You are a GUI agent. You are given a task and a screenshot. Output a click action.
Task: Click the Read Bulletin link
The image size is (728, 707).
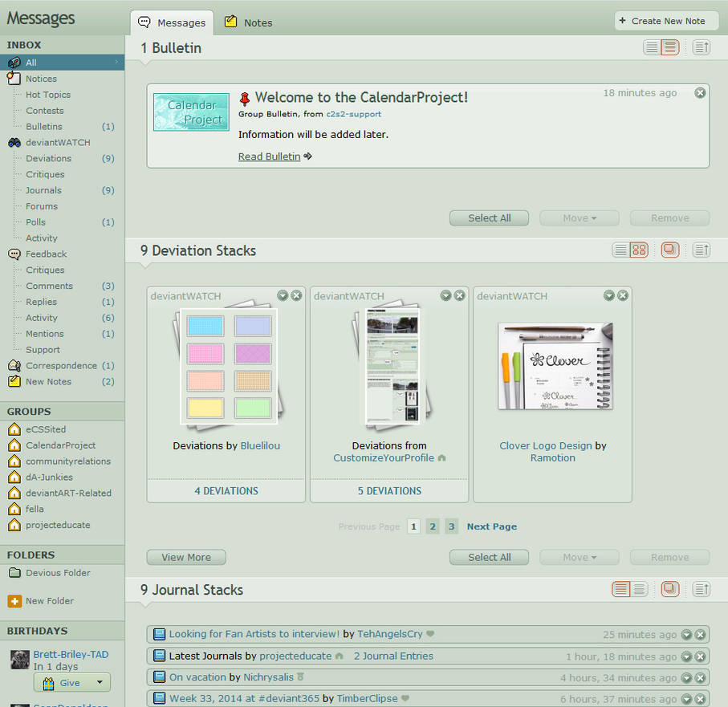click(269, 156)
